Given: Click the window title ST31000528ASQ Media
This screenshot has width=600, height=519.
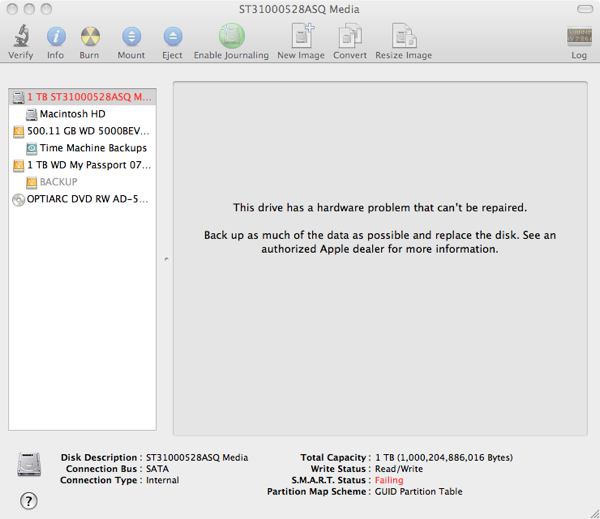Looking at the screenshot, I should (x=299, y=9).
